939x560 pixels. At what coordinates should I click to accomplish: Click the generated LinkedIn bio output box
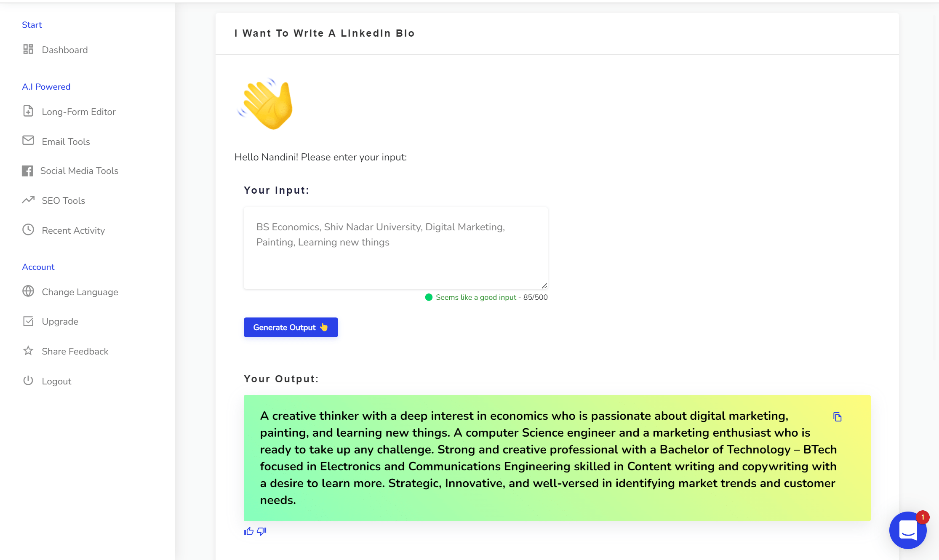click(x=547, y=458)
